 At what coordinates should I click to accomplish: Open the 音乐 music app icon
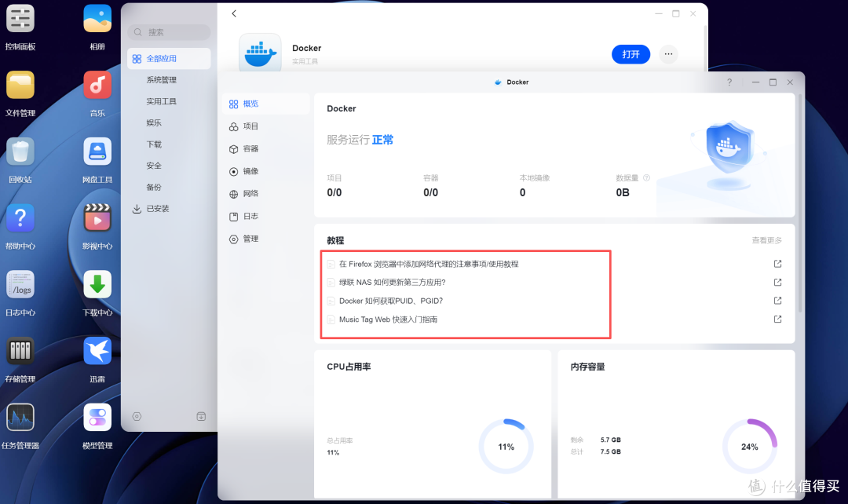97,86
